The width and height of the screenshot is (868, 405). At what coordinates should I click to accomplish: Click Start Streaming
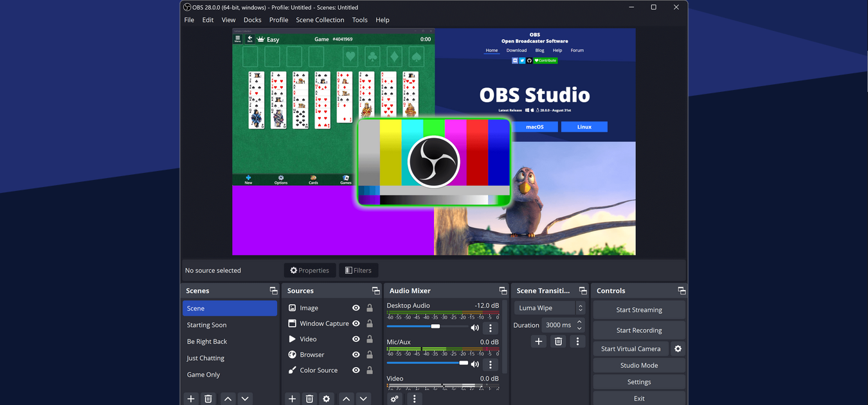[639, 310]
